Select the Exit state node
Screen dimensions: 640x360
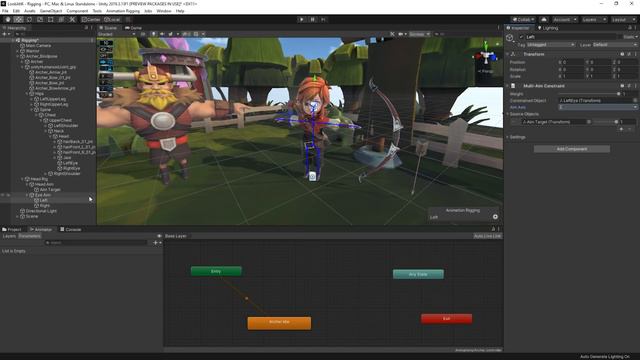[447, 319]
